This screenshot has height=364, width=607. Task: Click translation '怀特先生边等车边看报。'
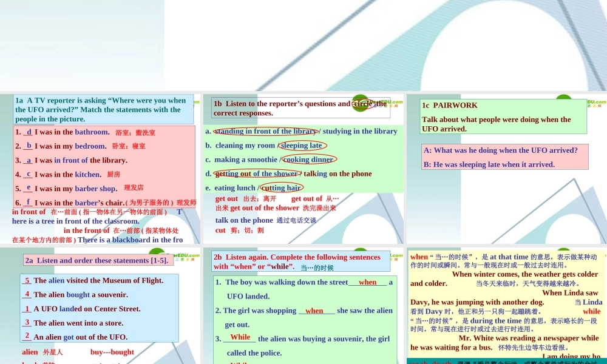(x=534, y=348)
